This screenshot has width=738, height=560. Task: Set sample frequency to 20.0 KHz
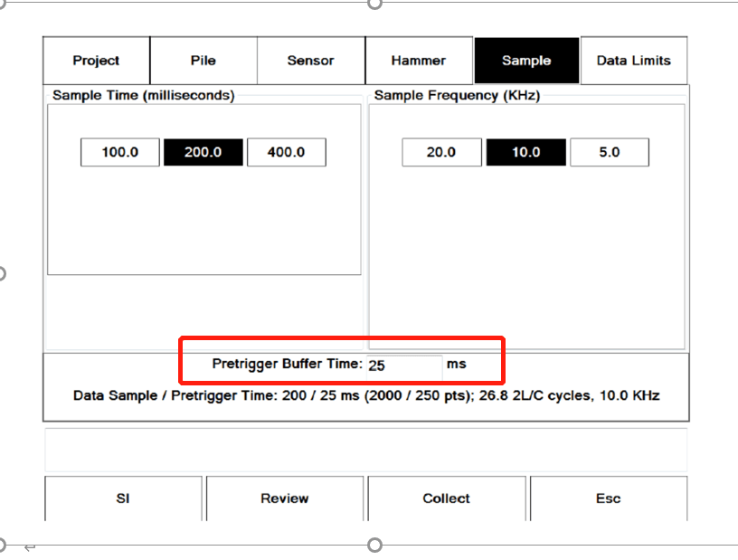(x=441, y=152)
